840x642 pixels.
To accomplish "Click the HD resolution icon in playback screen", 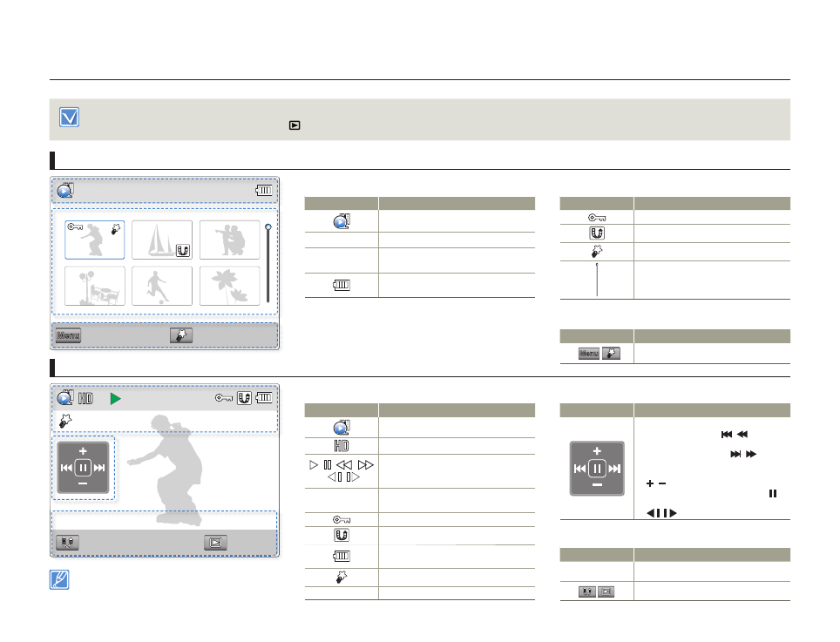I will (x=85, y=399).
